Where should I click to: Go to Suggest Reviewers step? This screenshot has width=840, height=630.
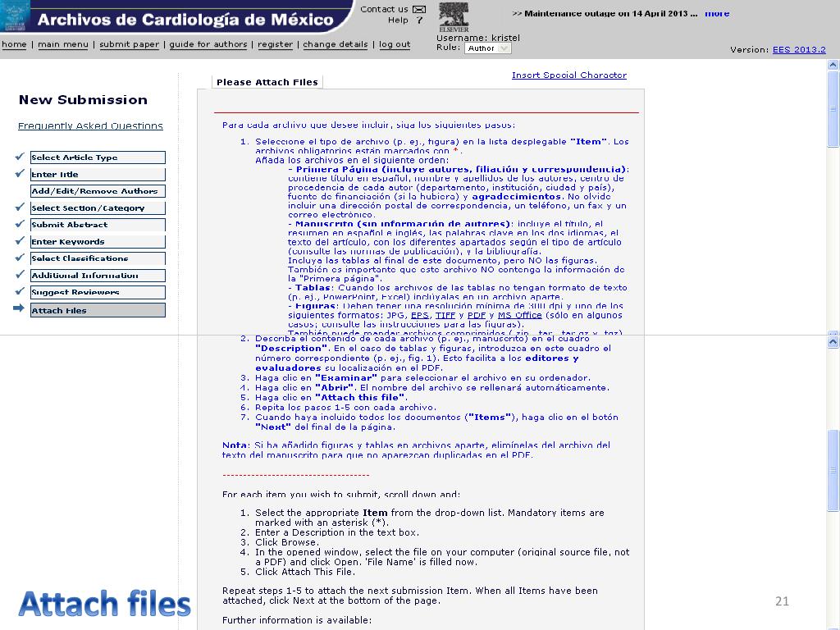pos(98,293)
